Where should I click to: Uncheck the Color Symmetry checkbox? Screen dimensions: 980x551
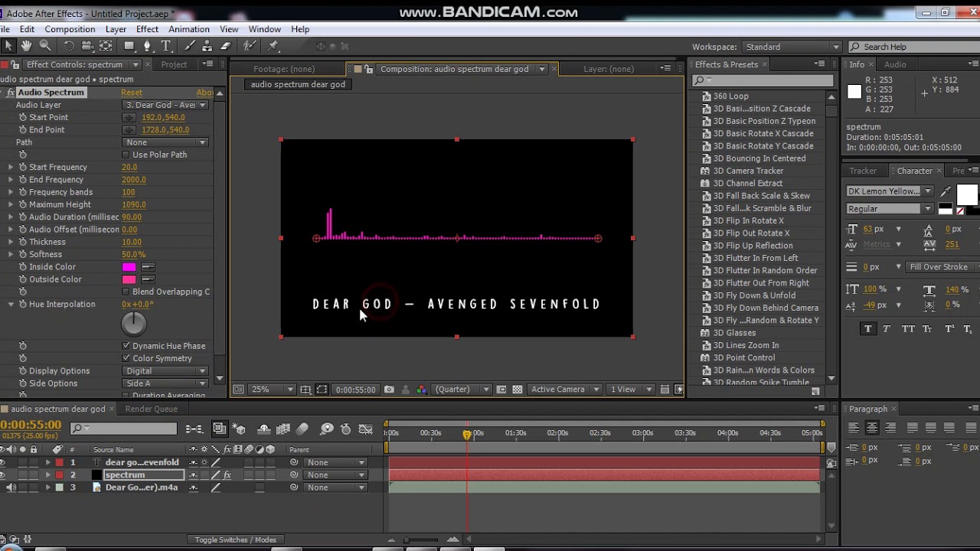point(126,358)
